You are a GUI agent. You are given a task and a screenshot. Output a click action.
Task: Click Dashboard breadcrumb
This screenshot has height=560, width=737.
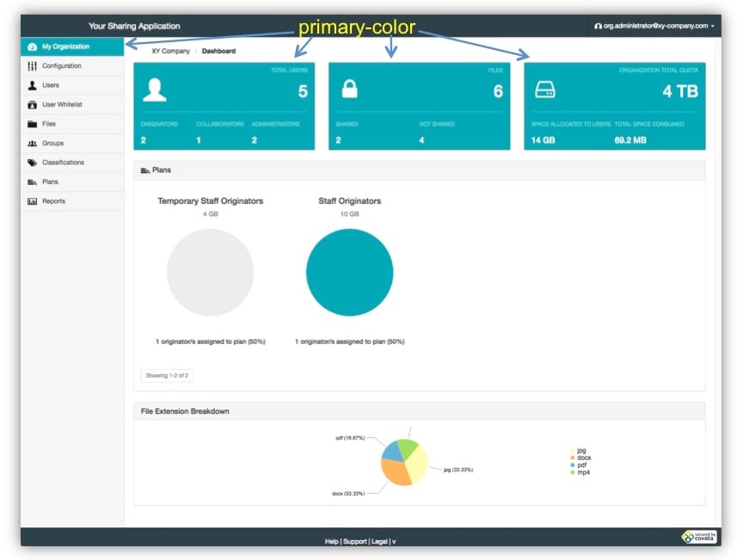218,51
